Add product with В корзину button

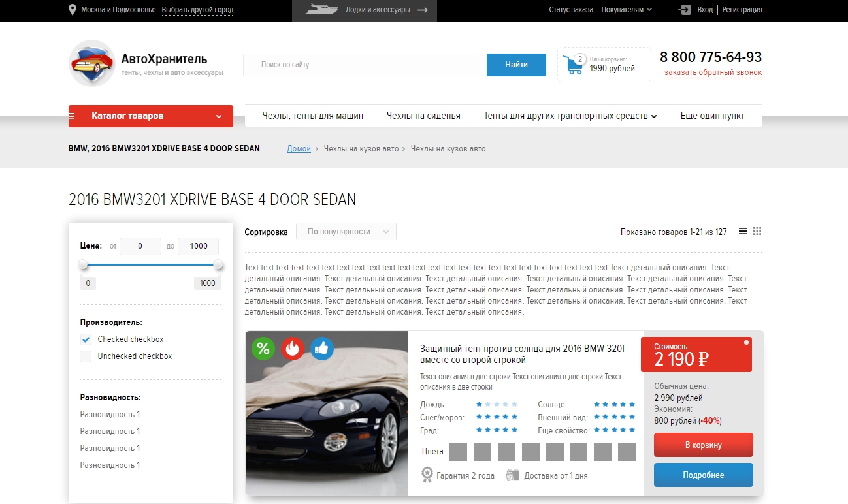click(704, 445)
